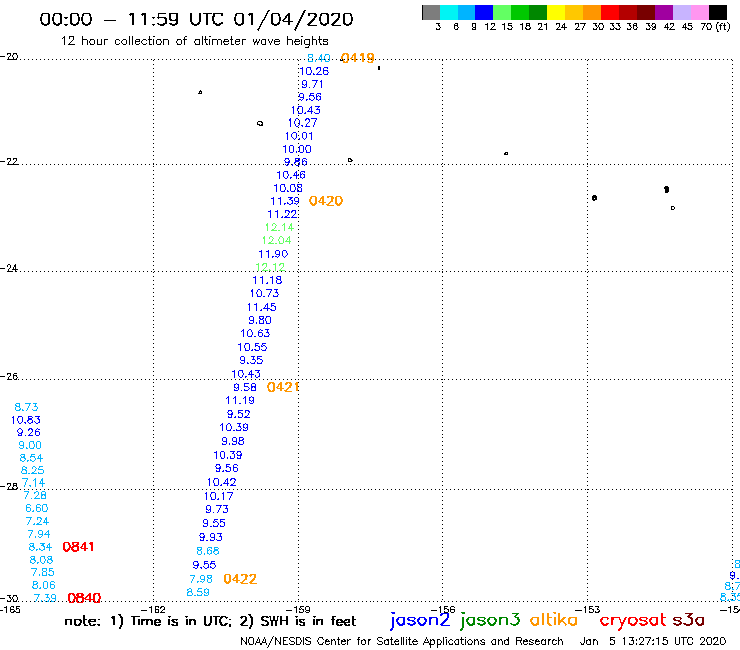Click the pink swatch in the legend

point(700,12)
